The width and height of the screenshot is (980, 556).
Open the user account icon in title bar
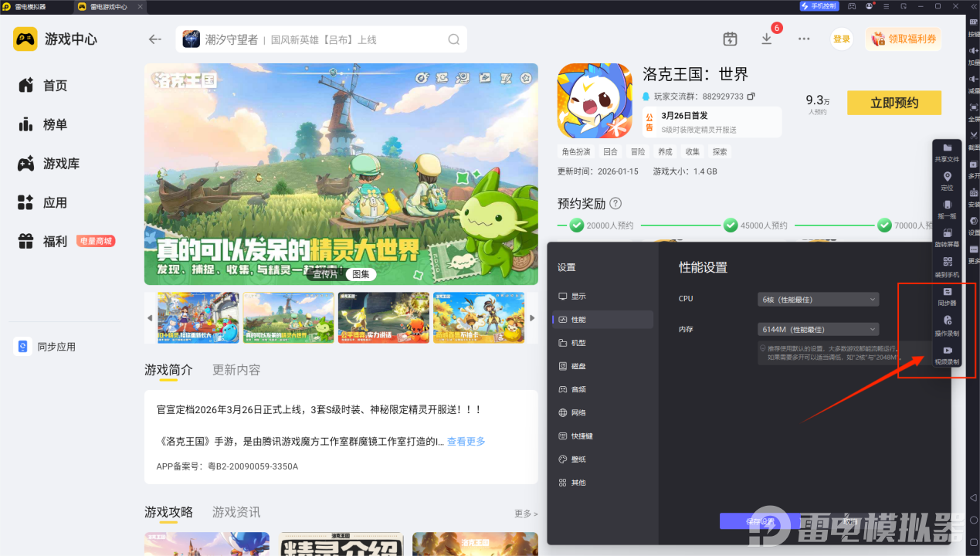pos(870,6)
